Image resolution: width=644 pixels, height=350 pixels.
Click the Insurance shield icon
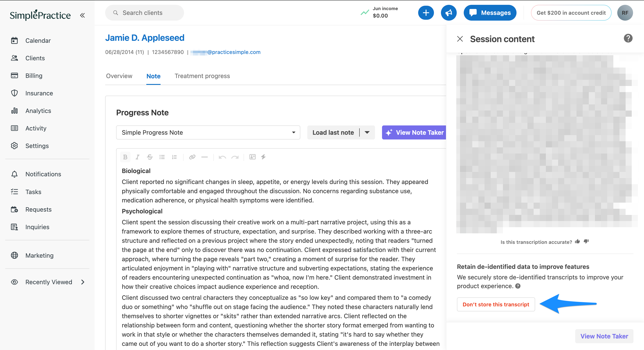(14, 93)
